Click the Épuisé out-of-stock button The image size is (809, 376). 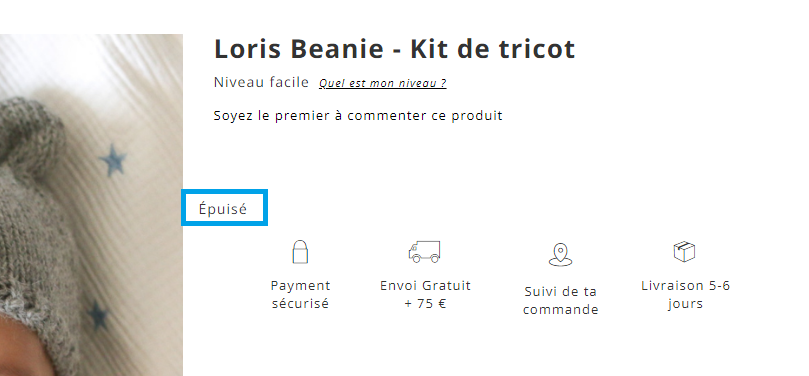(224, 208)
